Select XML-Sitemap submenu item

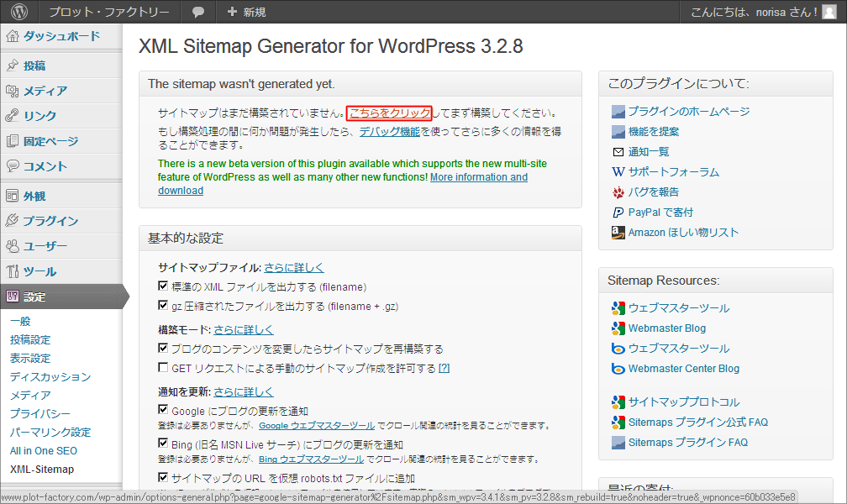click(x=42, y=469)
